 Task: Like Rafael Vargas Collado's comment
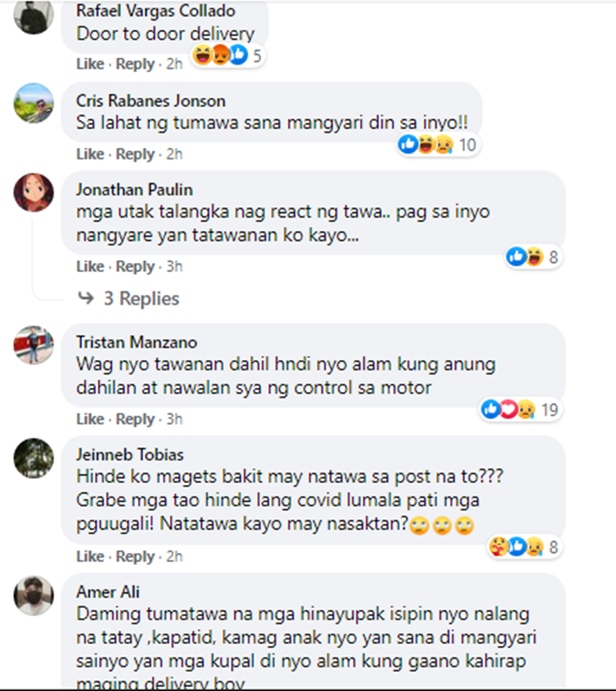tap(90, 64)
